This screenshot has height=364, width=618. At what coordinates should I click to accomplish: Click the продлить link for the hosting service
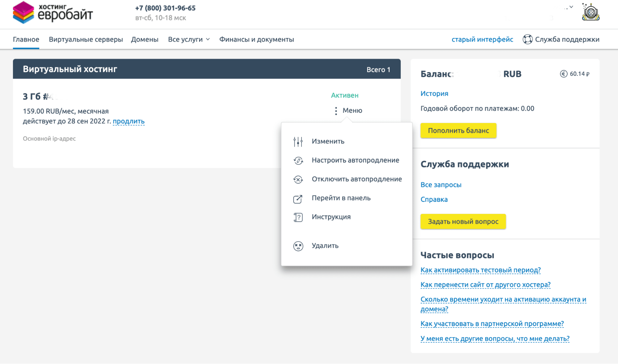click(x=129, y=121)
